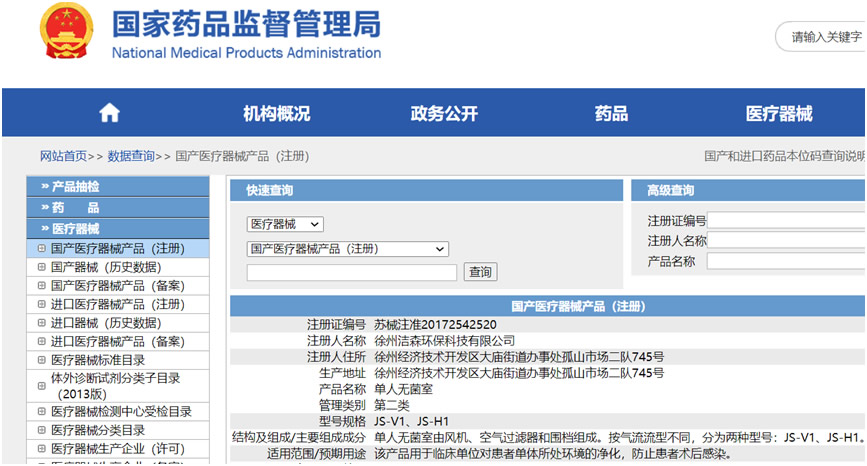The image size is (867, 466).
Task: Select 药品 in the navigation bar
Action: (x=611, y=113)
